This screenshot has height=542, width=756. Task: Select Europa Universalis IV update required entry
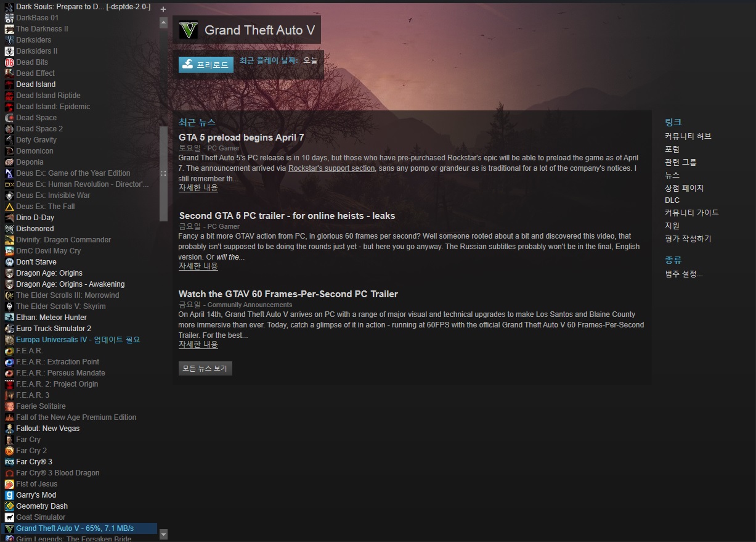click(x=78, y=340)
